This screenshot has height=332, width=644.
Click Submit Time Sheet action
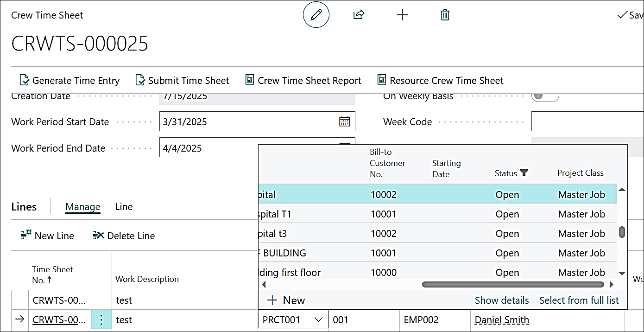coord(183,81)
